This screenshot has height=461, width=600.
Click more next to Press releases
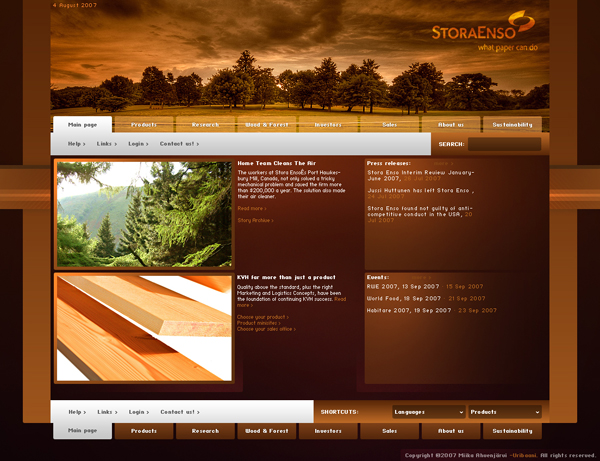pyautogui.click(x=443, y=163)
